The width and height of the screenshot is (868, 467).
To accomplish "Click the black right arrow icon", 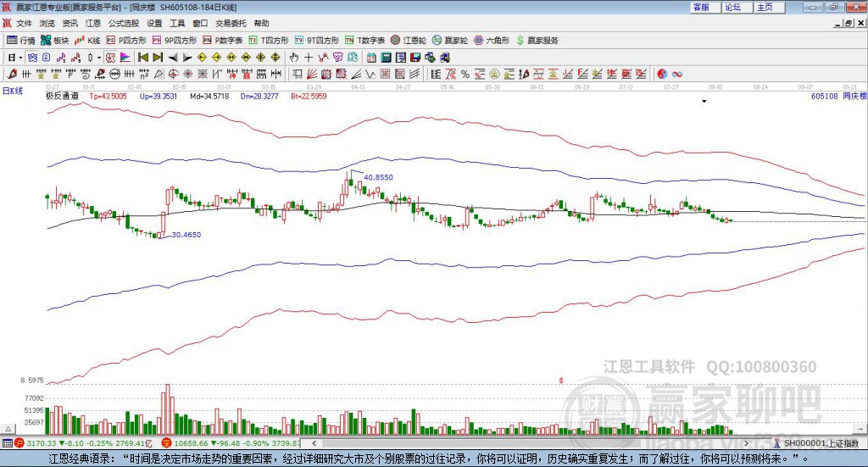I will [x=187, y=58].
